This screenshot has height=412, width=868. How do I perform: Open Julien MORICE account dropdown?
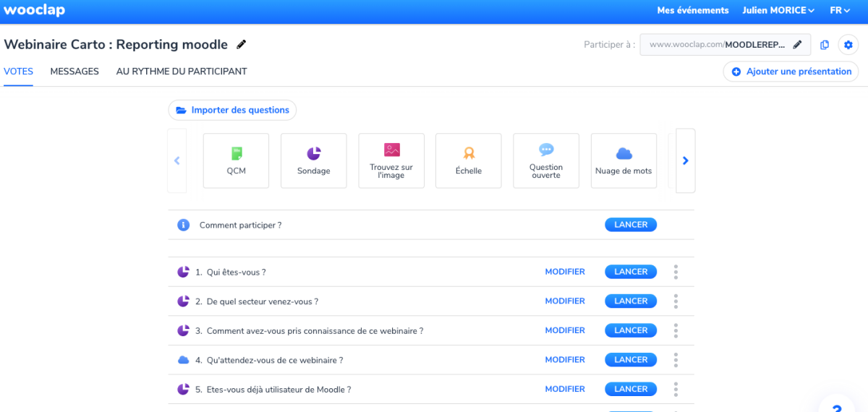778,10
